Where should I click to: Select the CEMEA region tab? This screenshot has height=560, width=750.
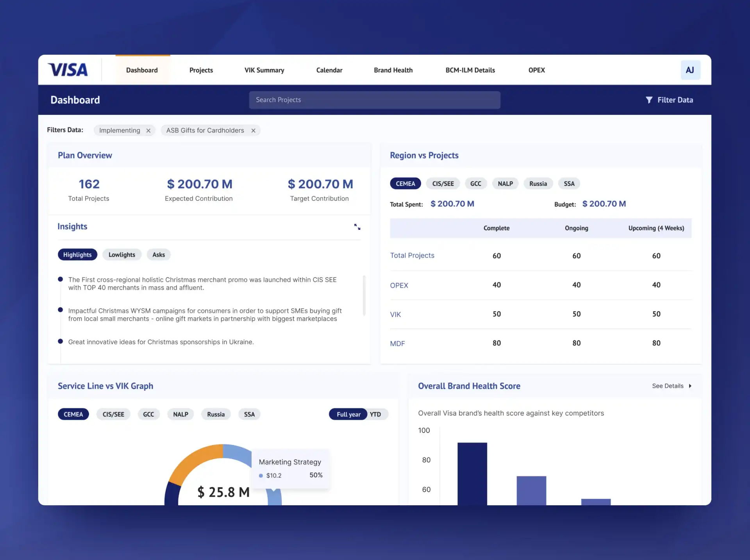click(405, 183)
